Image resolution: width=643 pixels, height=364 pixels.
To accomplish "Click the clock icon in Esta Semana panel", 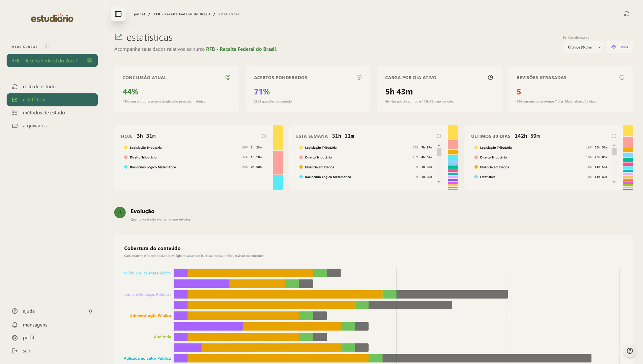I will tap(439, 136).
